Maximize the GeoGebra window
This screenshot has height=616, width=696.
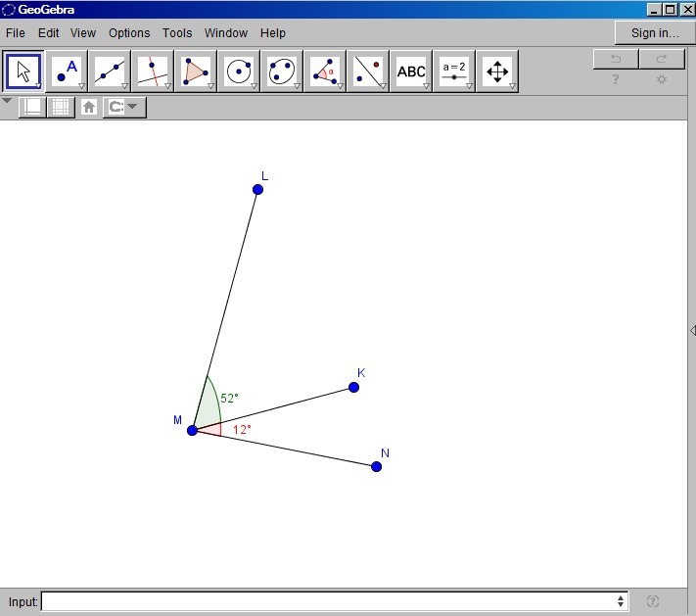tap(671, 10)
